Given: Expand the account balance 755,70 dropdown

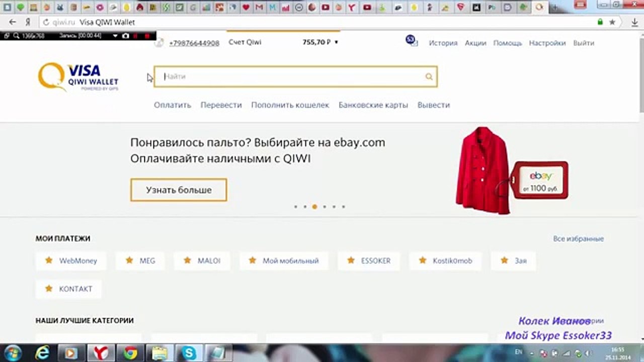Looking at the screenshot, I should click(336, 42).
